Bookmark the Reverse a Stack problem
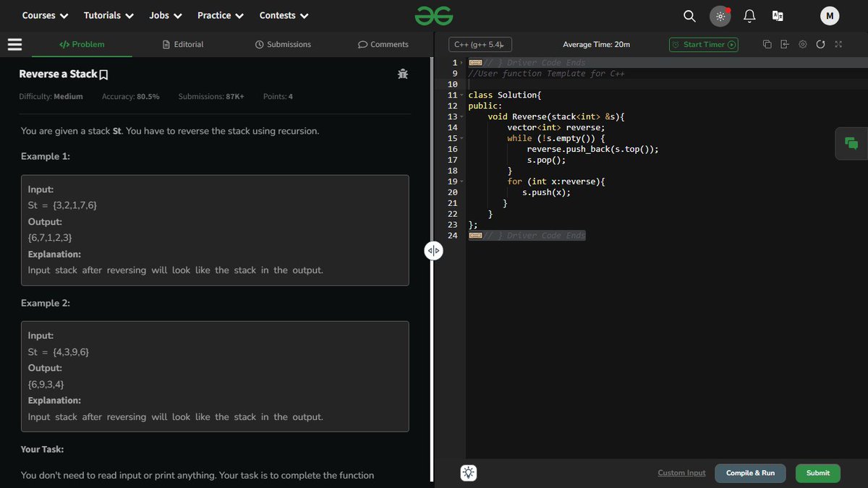Screen dimensions: 868x488 click(x=103, y=74)
